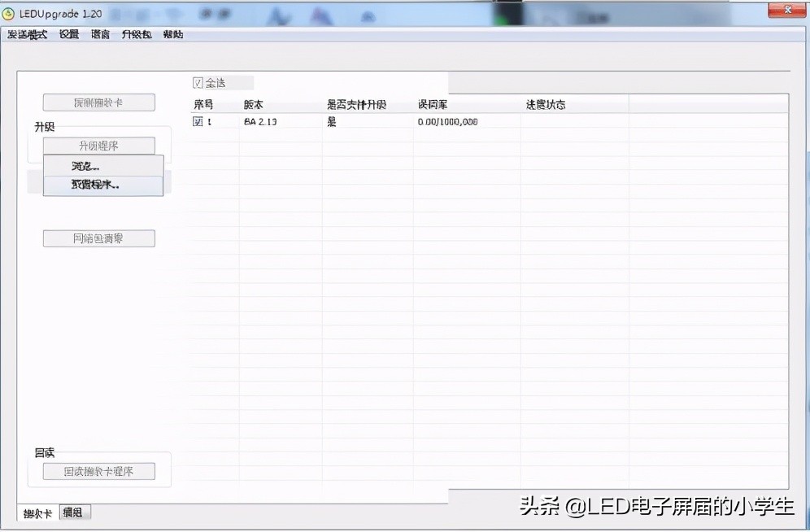Open the Language (语言) menu
The width and height of the screenshot is (810, 532).
(99, 34)
